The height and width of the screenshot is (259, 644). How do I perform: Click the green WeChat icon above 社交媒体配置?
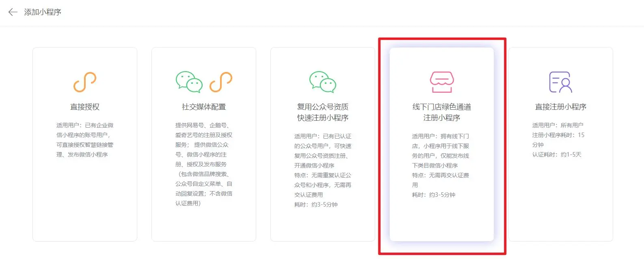coord(189,82)
